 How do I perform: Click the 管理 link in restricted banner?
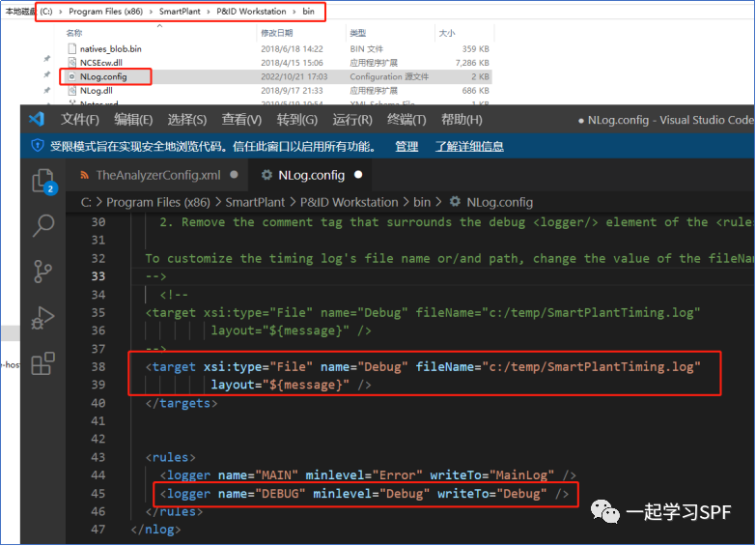tap(406, 146)
